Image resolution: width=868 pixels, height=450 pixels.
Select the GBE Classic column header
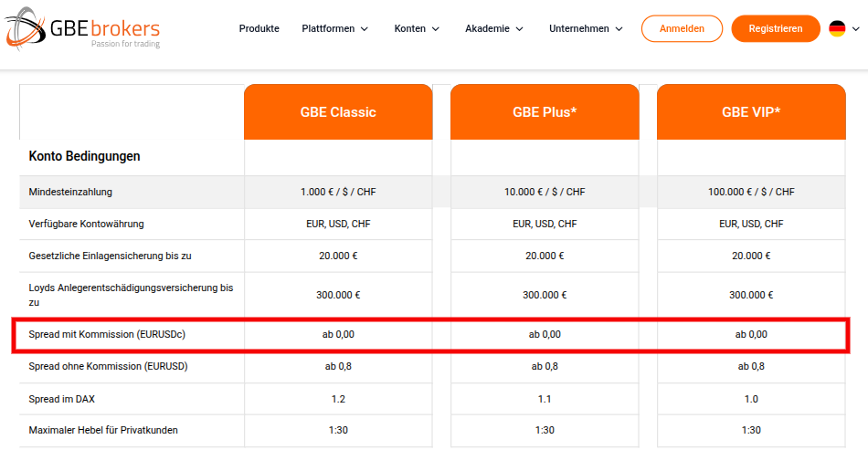click(x=338, y=111)
